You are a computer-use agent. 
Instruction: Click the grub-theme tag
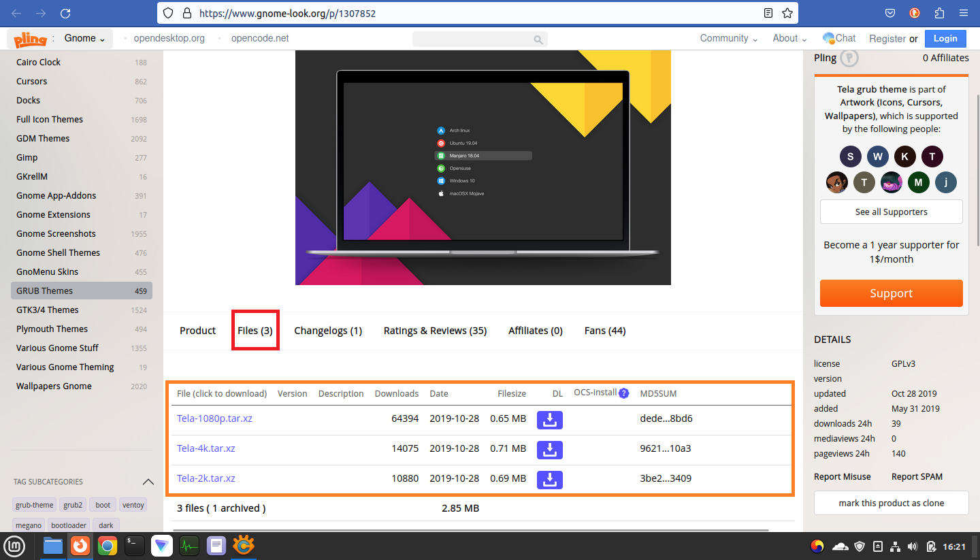tap(35, 505)
